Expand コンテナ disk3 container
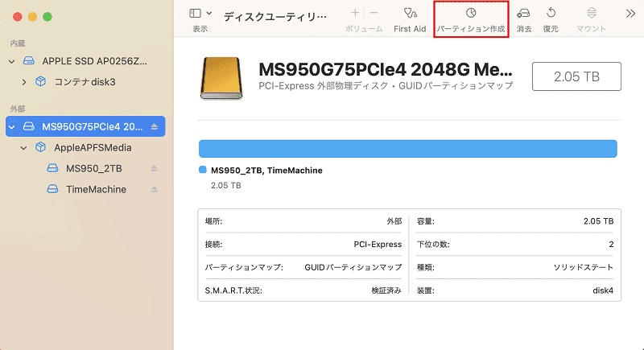Viewport: 644px width, 350px height. (24, 82)
